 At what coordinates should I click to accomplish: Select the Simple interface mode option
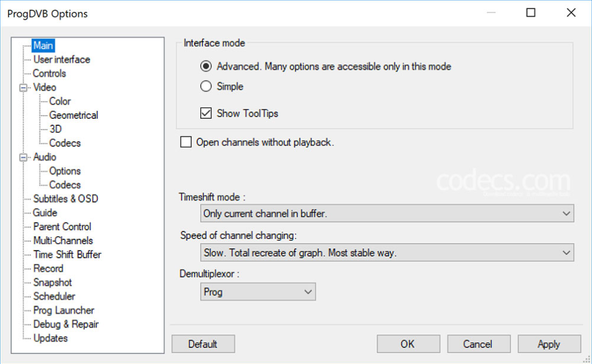[206, 87]
